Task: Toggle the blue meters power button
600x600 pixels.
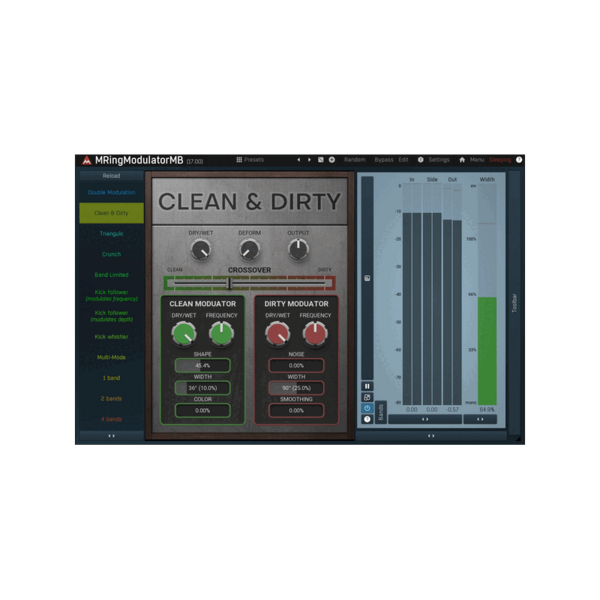Action: [x=367, y=408]
